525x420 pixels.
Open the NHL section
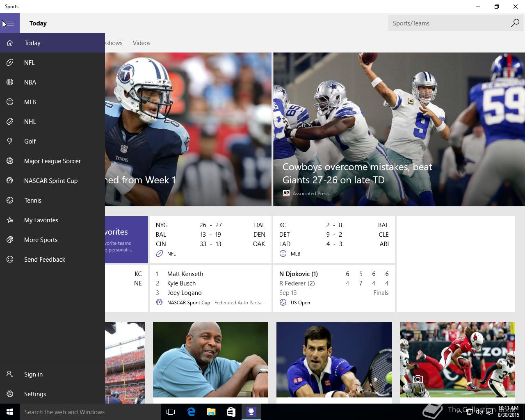tap(52, 121)
